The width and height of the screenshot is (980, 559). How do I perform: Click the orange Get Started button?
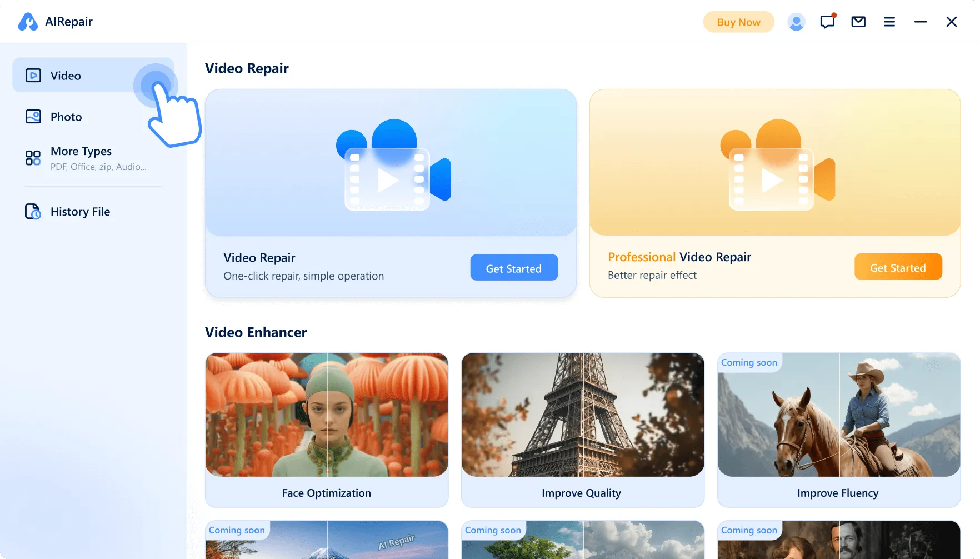click(898, 267)
